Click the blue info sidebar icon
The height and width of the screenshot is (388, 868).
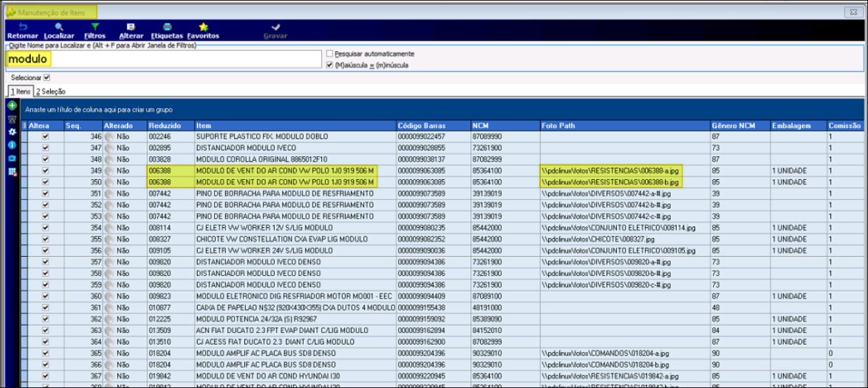point(11,145)
